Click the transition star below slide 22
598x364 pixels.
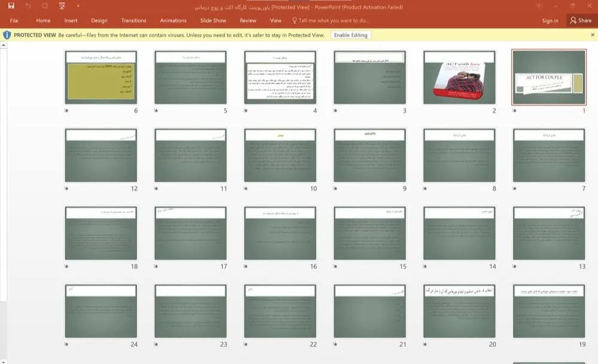click(x=246, y=344)
